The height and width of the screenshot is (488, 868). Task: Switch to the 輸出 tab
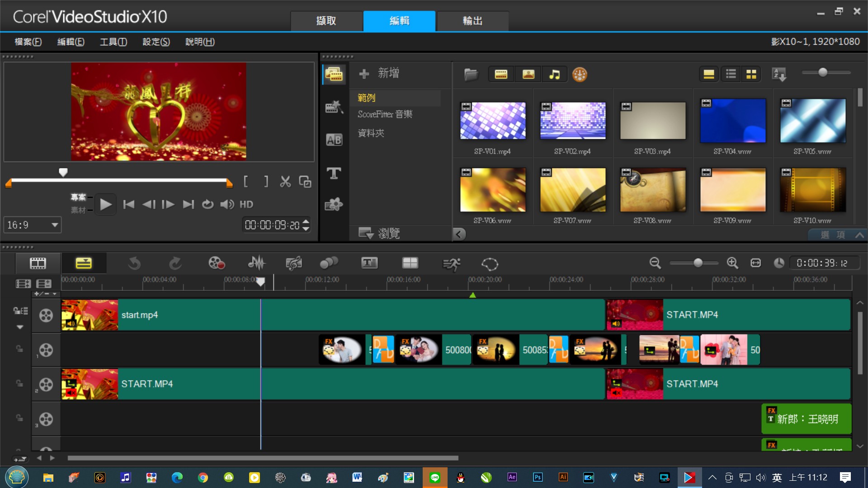472,21
